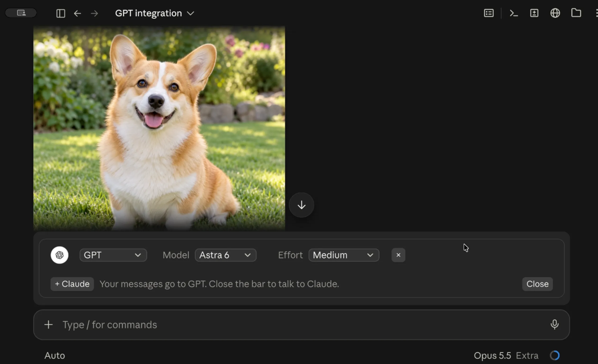Screen dimensions: 598x364
Task: Jump to bottom with the down arrow button
Action: (301, 205)
